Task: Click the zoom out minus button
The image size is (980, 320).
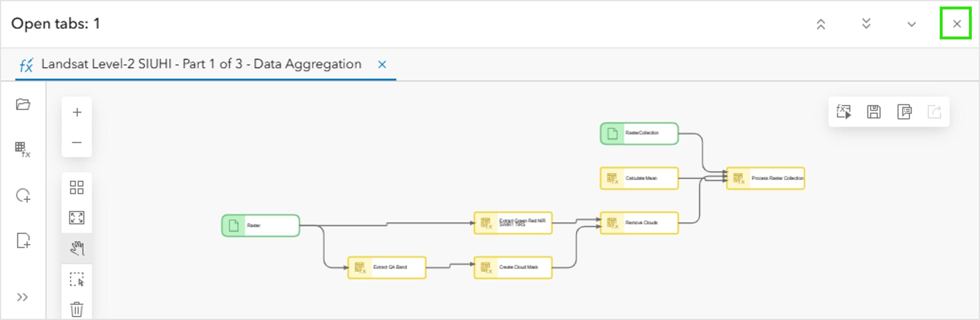Action: (x=77, y=142)
